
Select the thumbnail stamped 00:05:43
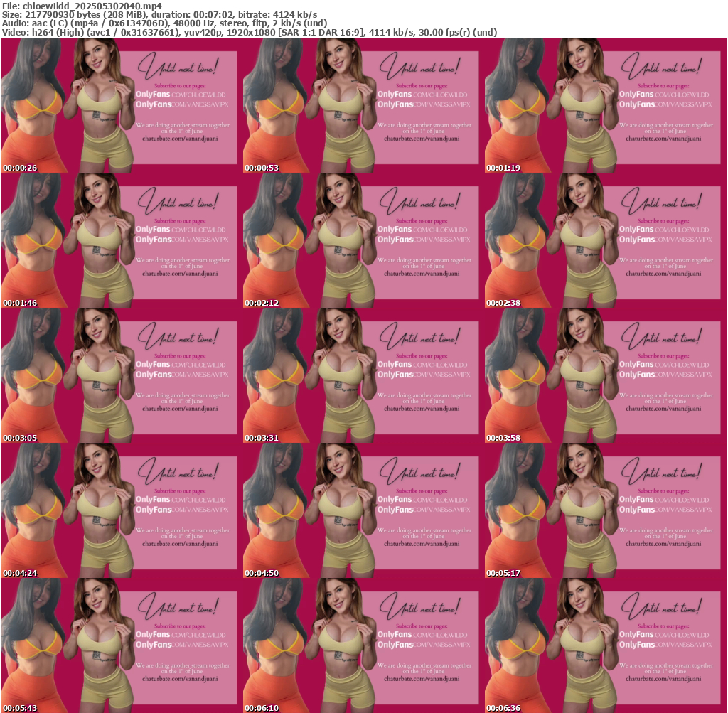[122, 645]
